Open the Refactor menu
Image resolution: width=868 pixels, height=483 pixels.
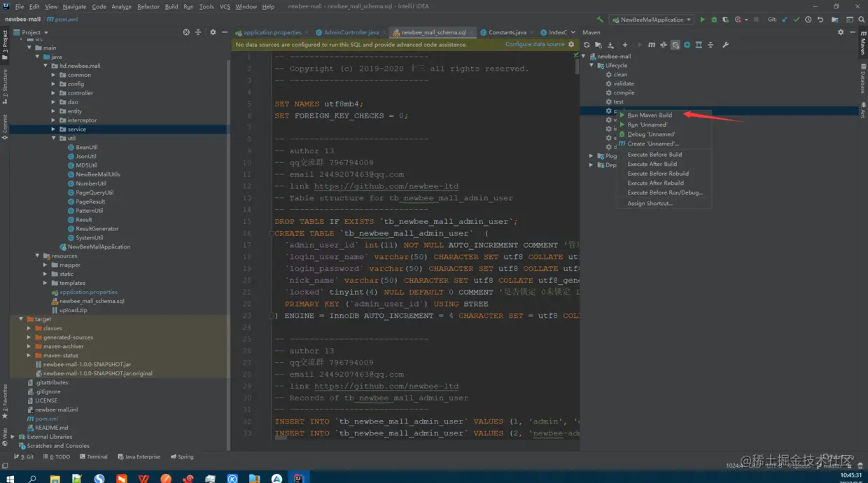[x=148, y=6]
